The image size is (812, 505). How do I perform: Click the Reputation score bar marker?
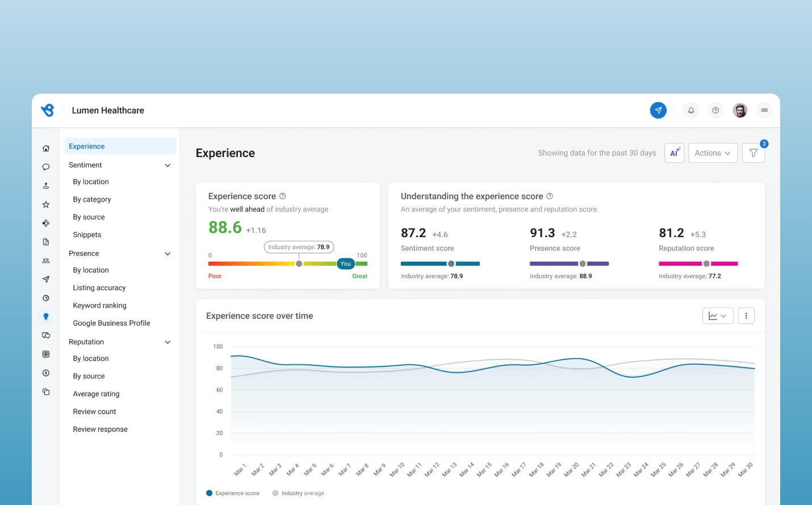706,264
